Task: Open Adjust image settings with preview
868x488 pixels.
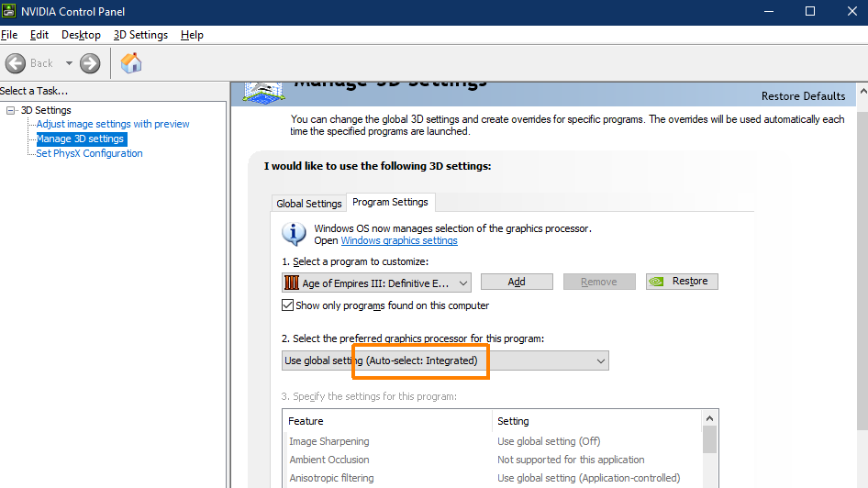Action: (113, 124)
